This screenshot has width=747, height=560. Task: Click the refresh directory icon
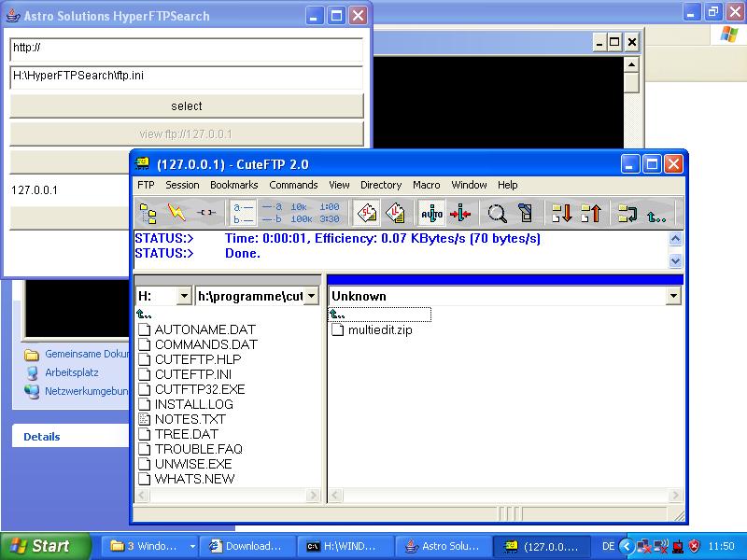[627, 213]
